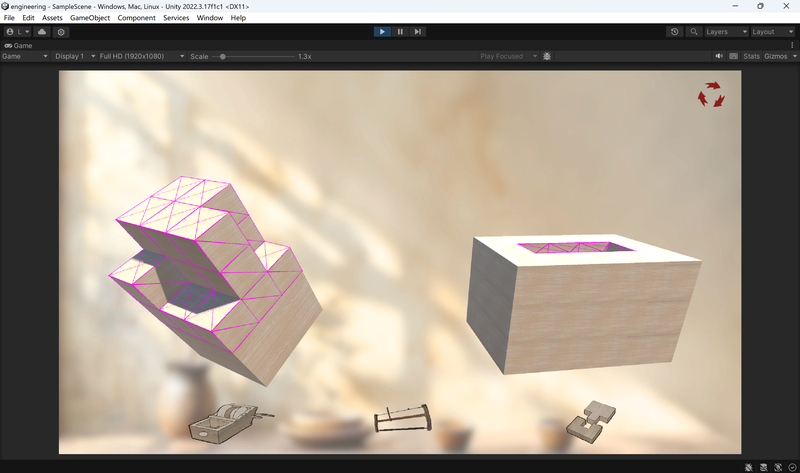
Task: Stop play mode with Play button
Action: [382, 32]
